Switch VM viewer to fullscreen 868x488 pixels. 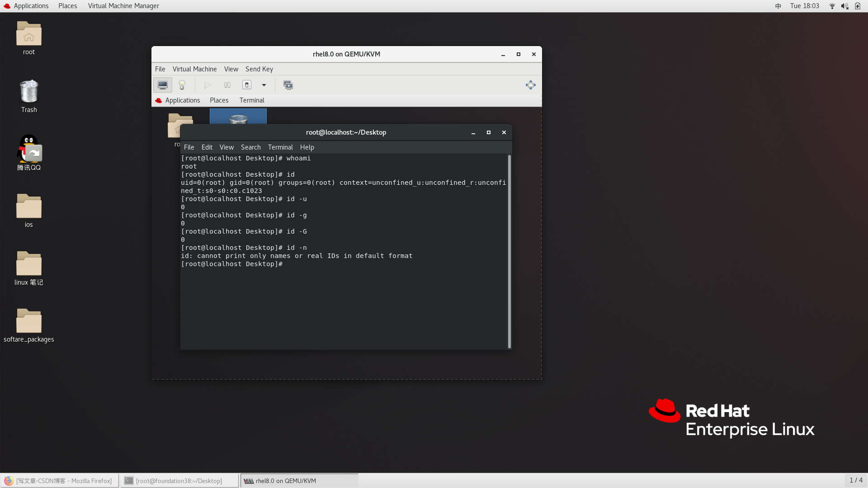click(x=530, y=85)
